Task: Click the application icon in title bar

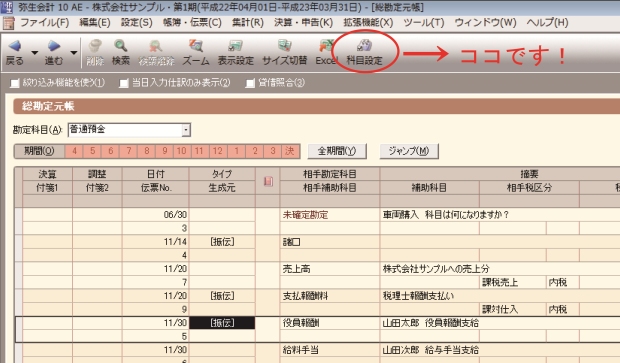Action: click(x=8, y=7)
